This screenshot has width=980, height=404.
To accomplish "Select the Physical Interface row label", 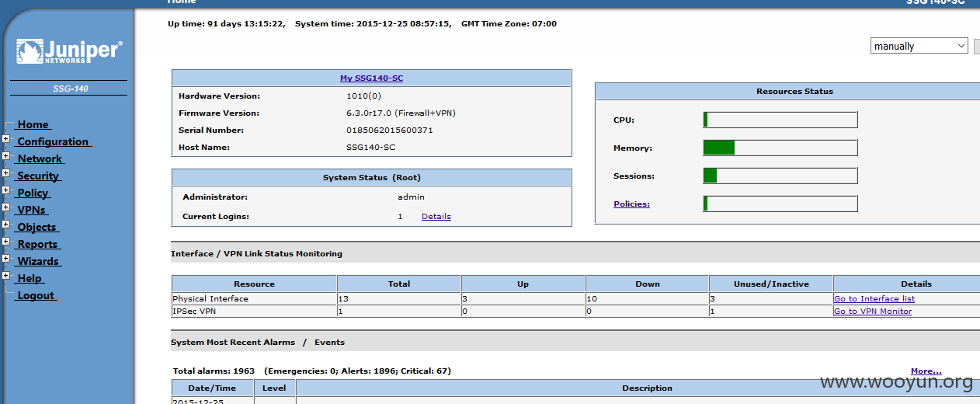I will 210,299.
